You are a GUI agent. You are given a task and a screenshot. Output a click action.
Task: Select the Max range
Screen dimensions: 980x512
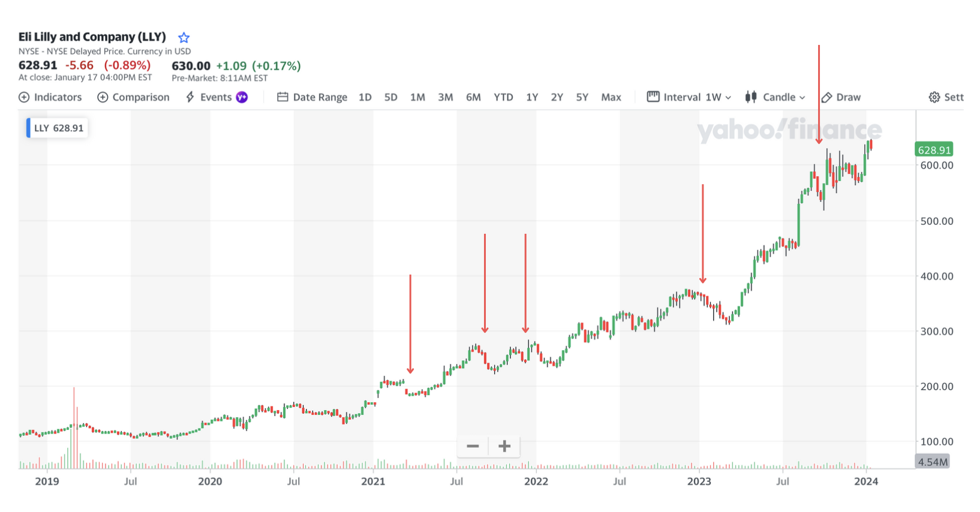[611, 97]
